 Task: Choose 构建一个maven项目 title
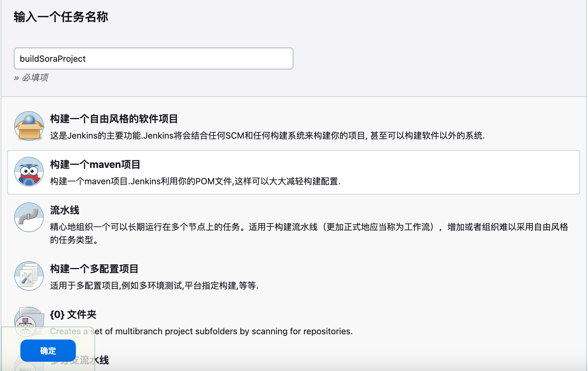95,165
